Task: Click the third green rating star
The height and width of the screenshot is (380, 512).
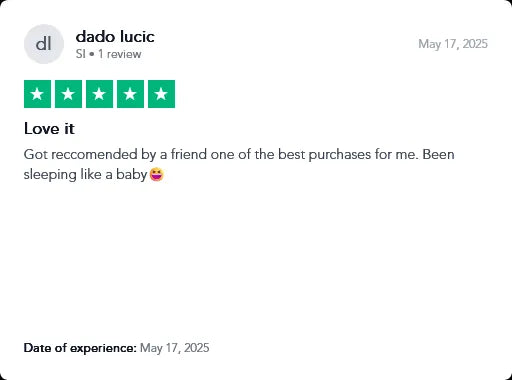Action: tap(99, 94)
